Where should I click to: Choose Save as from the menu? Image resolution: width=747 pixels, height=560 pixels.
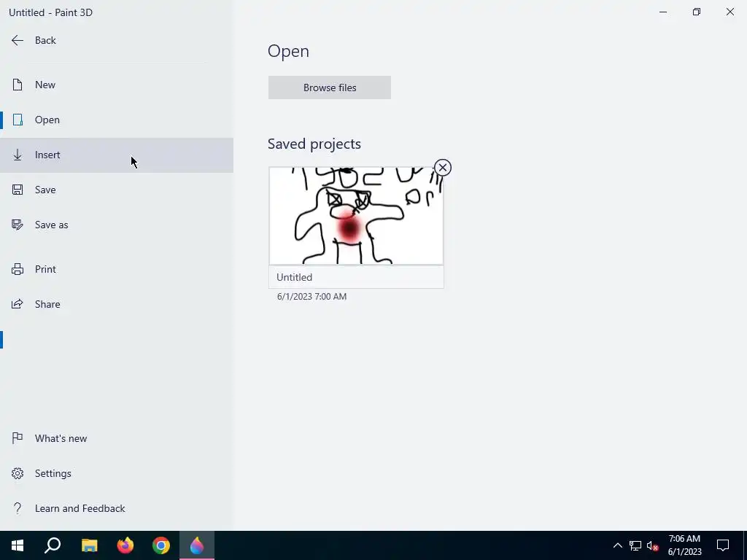(117, 225)
